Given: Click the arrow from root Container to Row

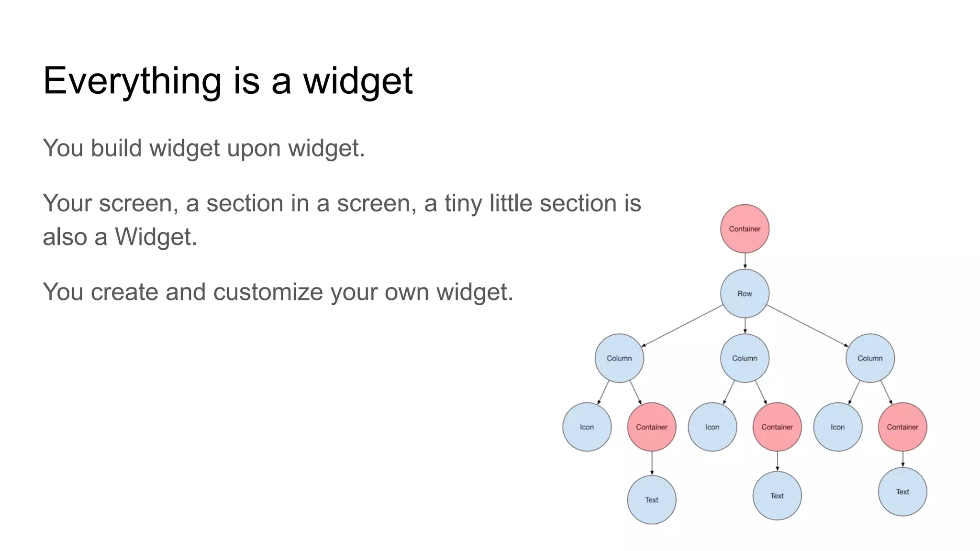Looking at the screenshot, I should [745, 261].
